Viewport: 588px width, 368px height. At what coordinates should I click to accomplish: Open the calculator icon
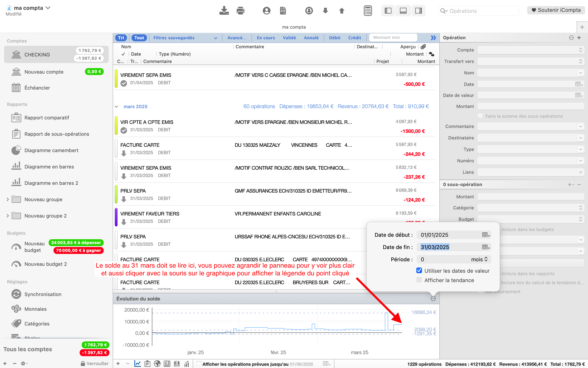(368, 11)
